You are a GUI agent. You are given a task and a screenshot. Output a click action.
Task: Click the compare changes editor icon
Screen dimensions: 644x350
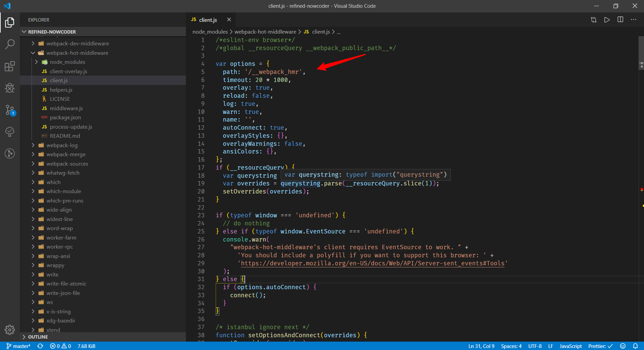(x=594, y=20)
